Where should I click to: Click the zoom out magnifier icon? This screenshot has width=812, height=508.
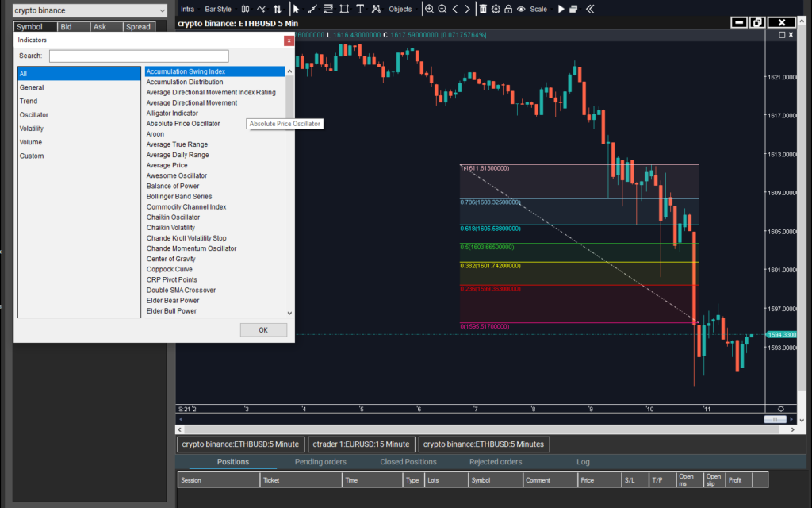click(442, 9)
